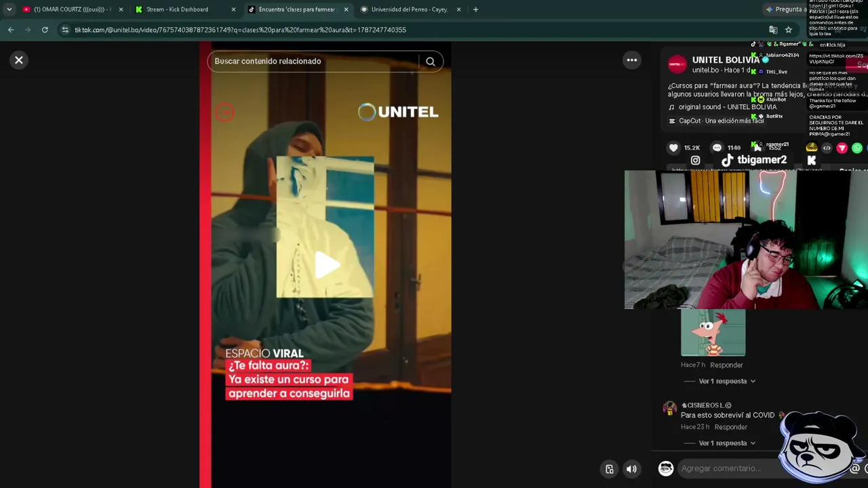Screen dimensions: 868x488
Task: Open site information icon in address bar
Action: [65, 30]
